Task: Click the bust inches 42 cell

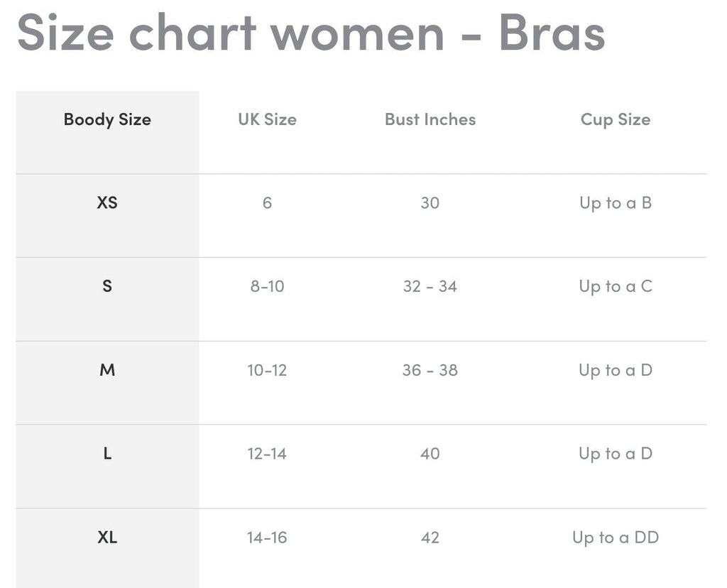Action: [430, 538]
